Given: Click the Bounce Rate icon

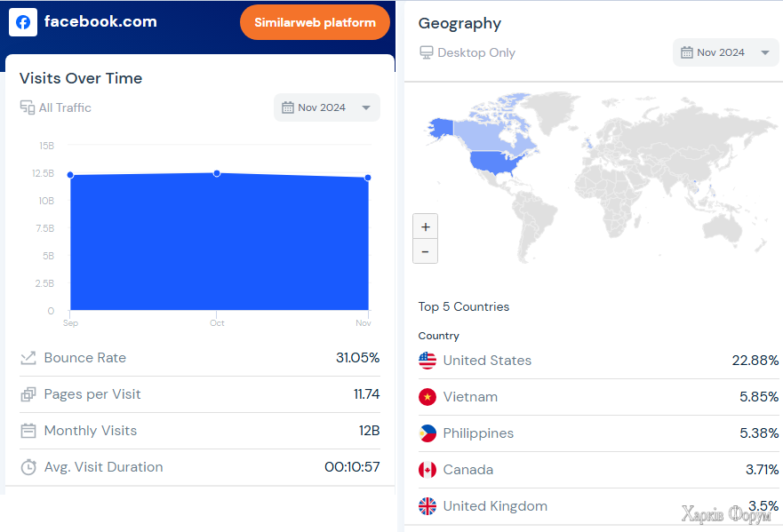Looking at the screenshot, I should click(x=28, y=358).
